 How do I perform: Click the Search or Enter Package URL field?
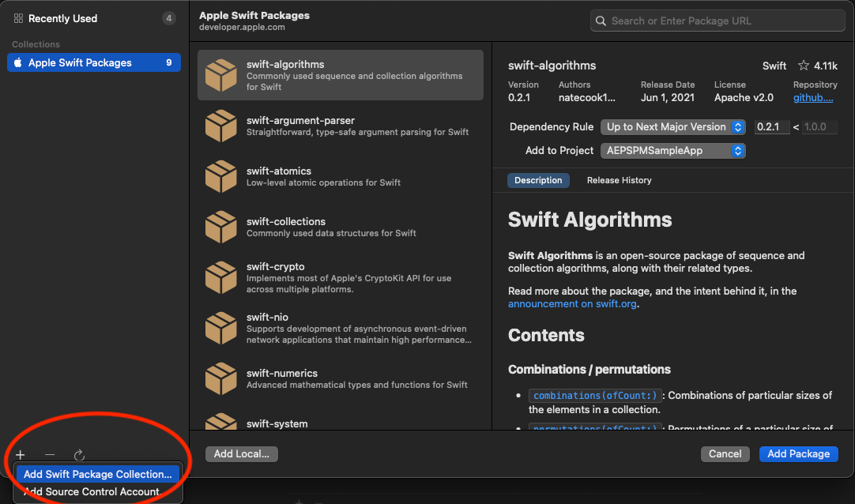(x=718, y=21)
